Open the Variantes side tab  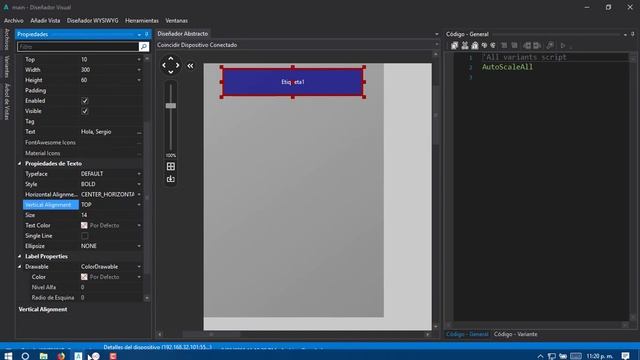pyautogui.click(x=6, y=67)
